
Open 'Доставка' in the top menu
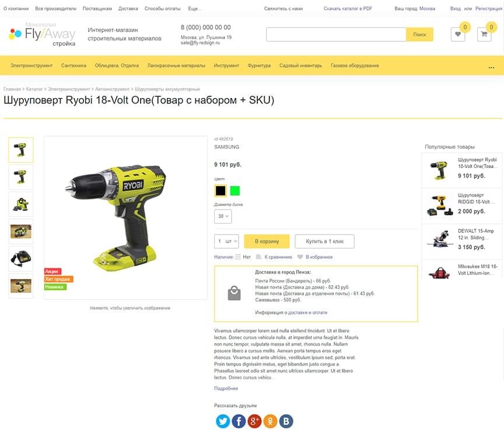[x=128, y=9]
